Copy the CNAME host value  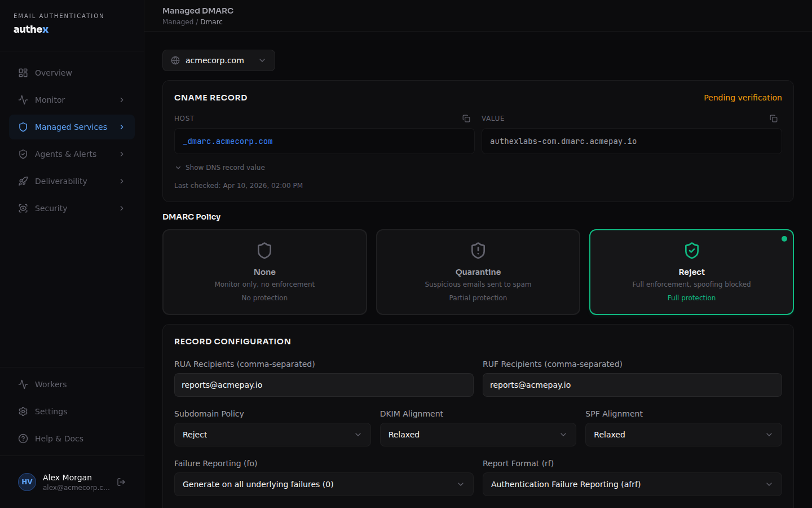click(466, 119)
